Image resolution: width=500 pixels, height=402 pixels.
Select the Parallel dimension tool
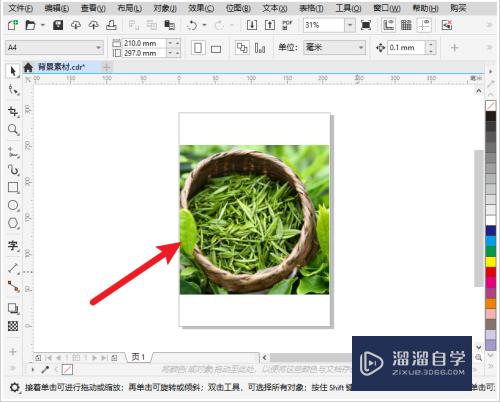[x=13, y=268]
